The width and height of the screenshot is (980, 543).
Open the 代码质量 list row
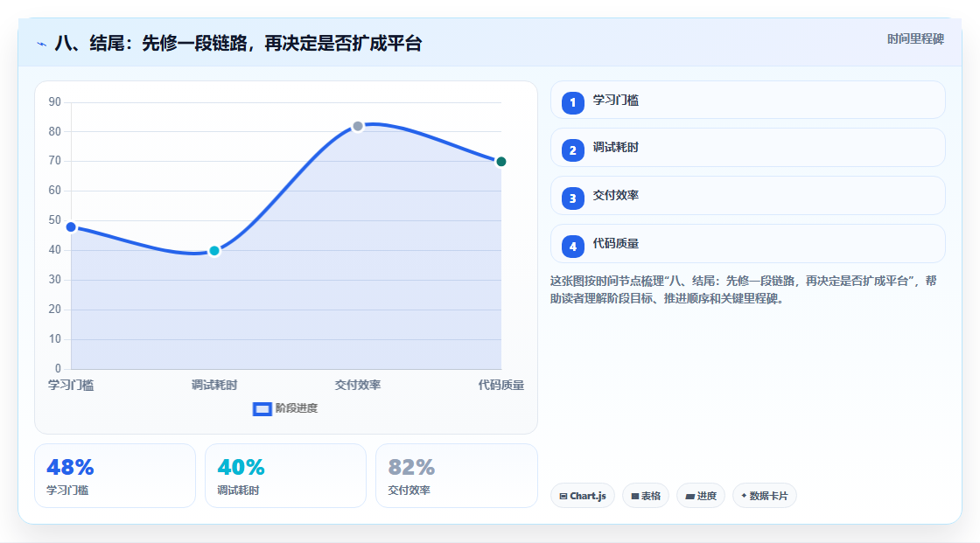coord(747,244)
